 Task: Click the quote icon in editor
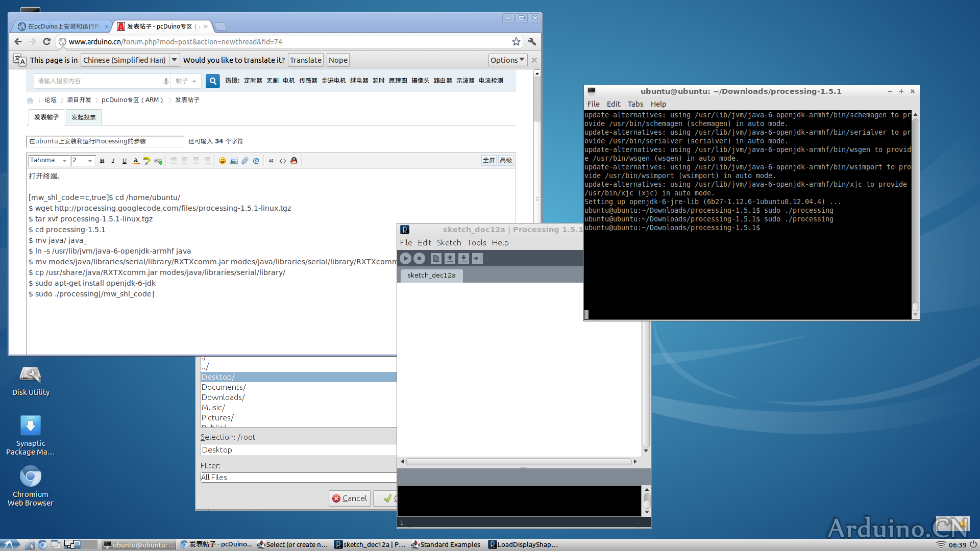click(271, 161)
